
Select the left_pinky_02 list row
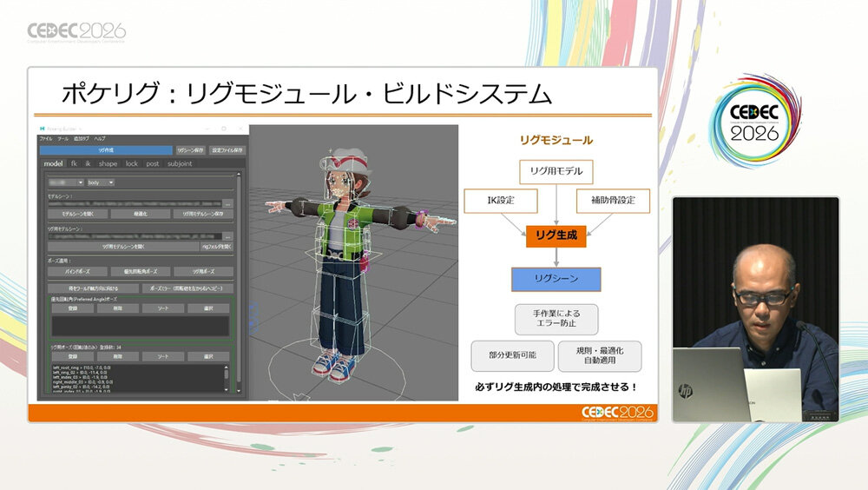82,387
